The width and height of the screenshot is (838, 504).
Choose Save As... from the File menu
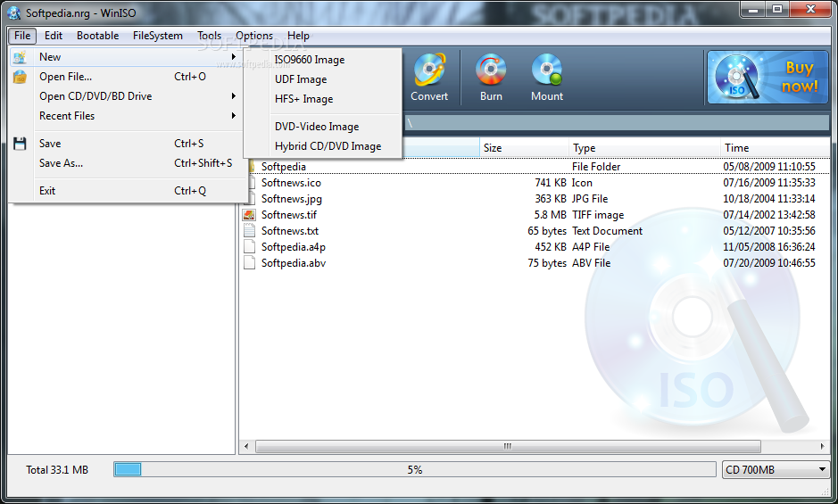click(x=127, y=163)
